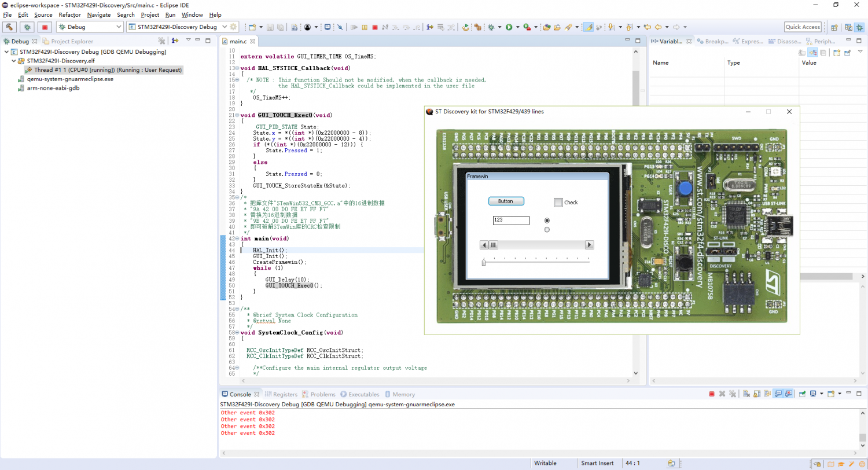868x470 pixels.
Task: Open the Run button dropdown arrow
Action: (517, 27)
